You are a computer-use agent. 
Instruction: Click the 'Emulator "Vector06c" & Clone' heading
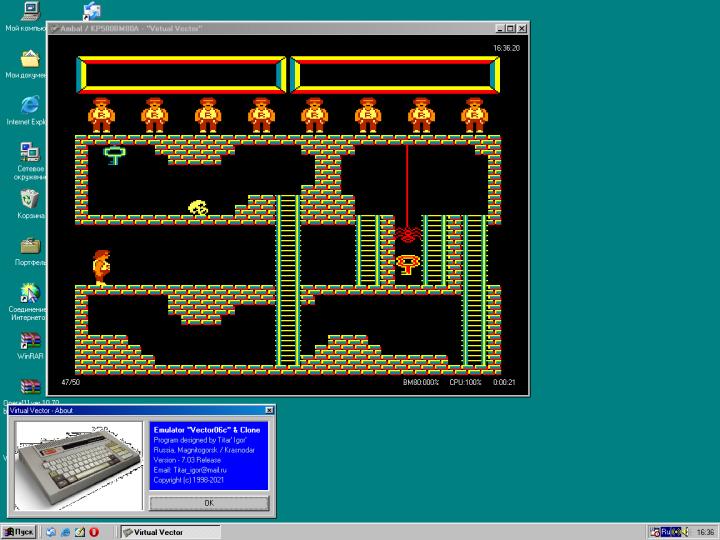tap(207, 430)
